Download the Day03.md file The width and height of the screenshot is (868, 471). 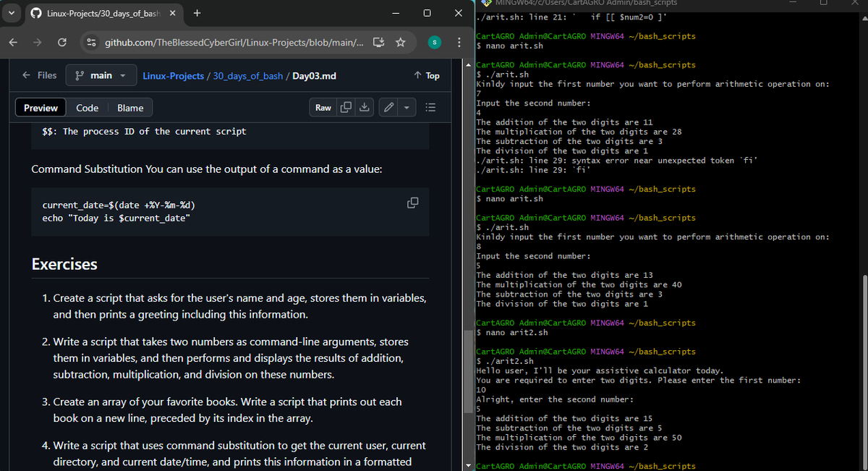[365, 107]
